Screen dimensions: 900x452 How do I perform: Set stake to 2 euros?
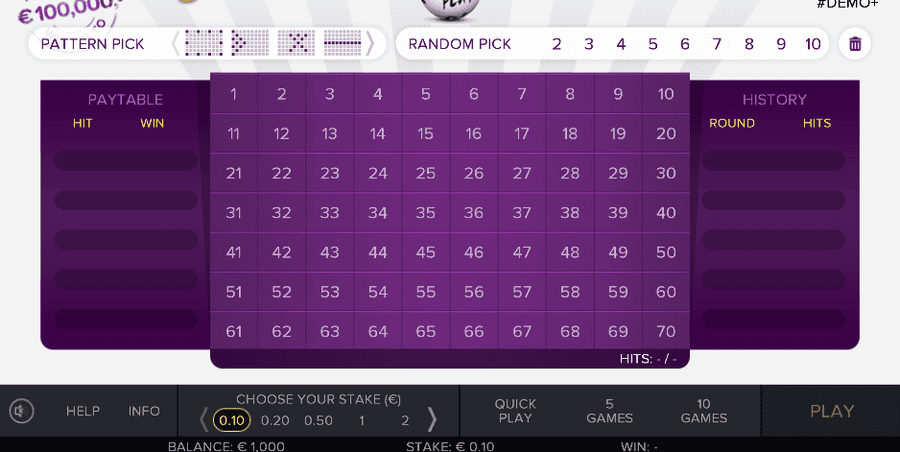coord(405,420)
